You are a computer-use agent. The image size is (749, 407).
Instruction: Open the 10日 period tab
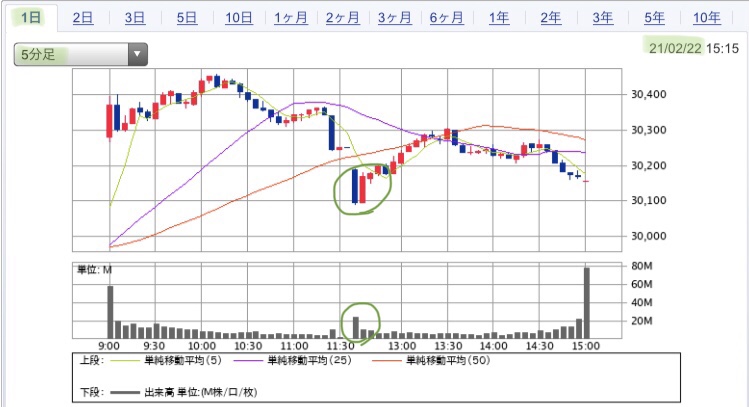pos(239,18)
